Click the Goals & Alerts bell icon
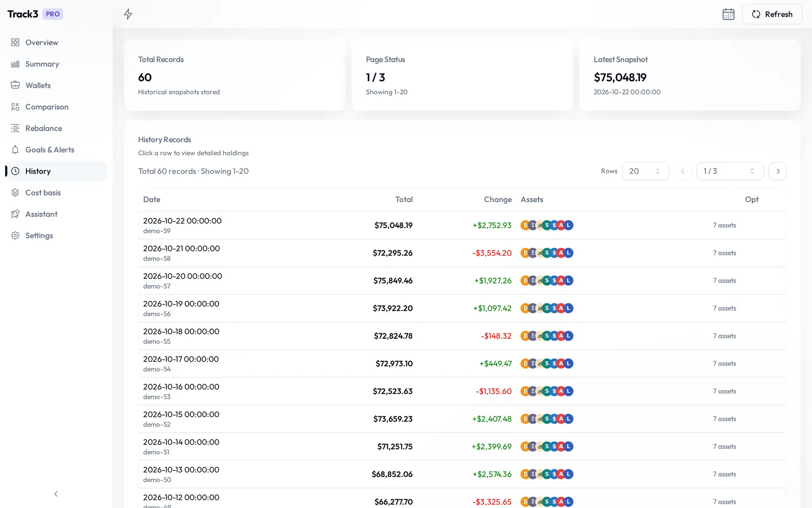The height and width of the screenshot is (508, 812). (15, 150)
